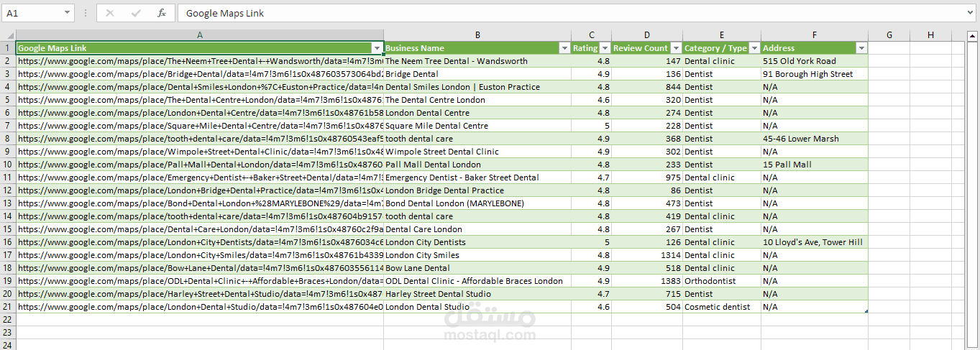
Task: Click the Enter checkmark icon in formula bar
Action: click(136, 13)
